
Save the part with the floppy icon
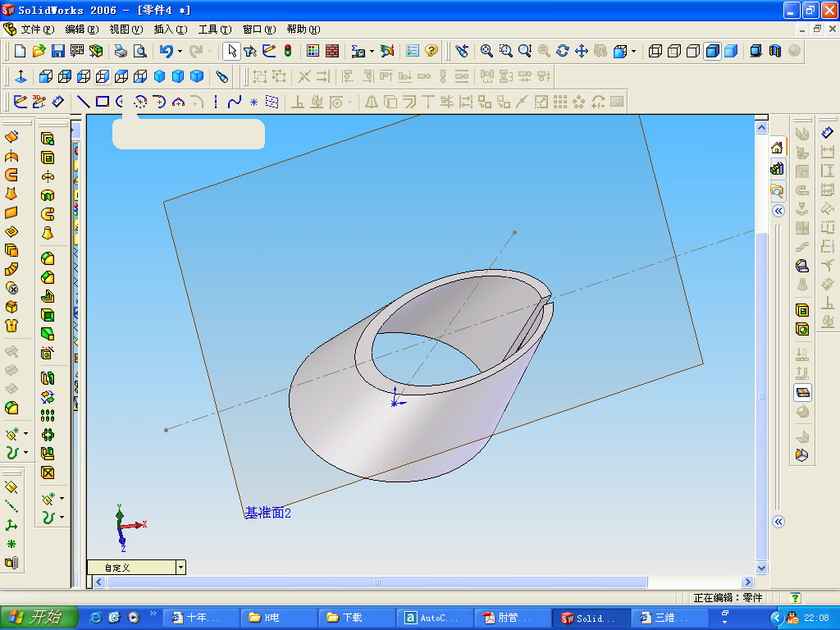coord(58,51)
